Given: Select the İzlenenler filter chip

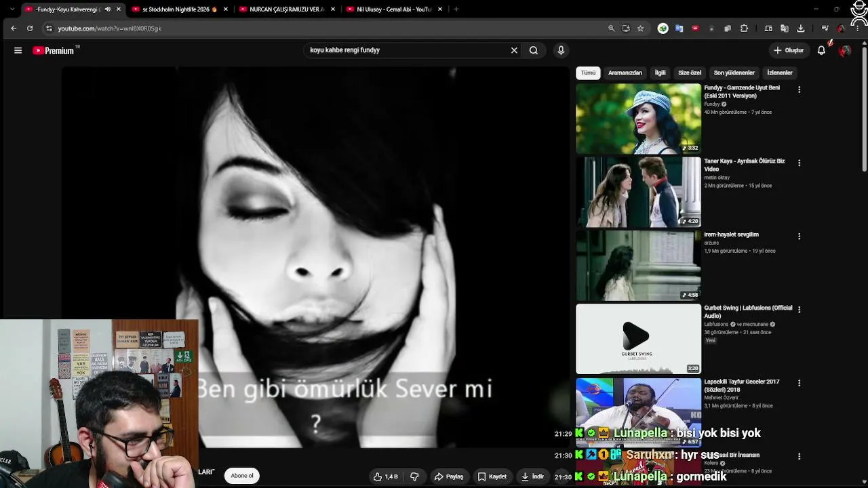Looking at the screenshot, I should [x=780, y=73].
